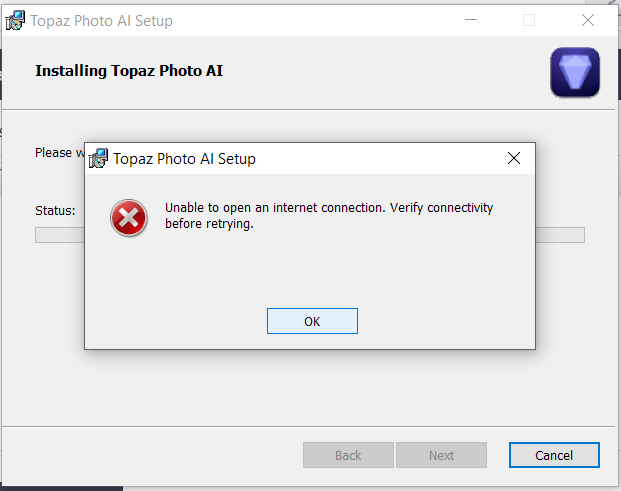Click the "Installing Topaz Photo AI" heading
The height and width of the screenshot is (491, 621).
(129, 71)
